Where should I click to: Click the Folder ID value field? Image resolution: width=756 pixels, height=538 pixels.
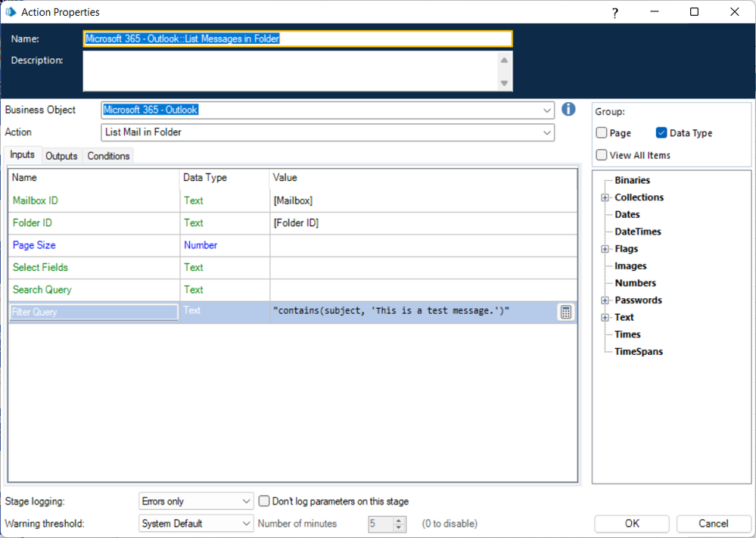423,222
